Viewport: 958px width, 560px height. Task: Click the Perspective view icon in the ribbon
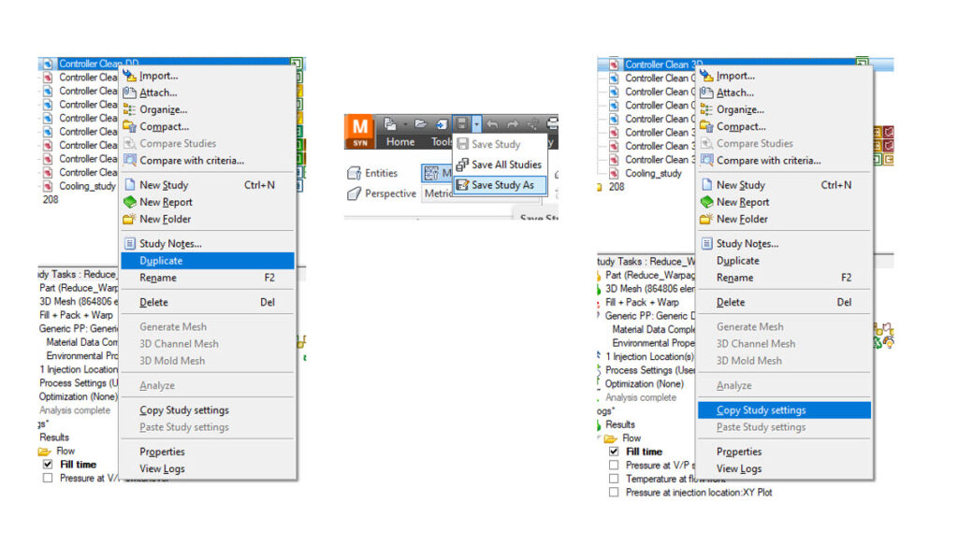(x=354, y=194)
